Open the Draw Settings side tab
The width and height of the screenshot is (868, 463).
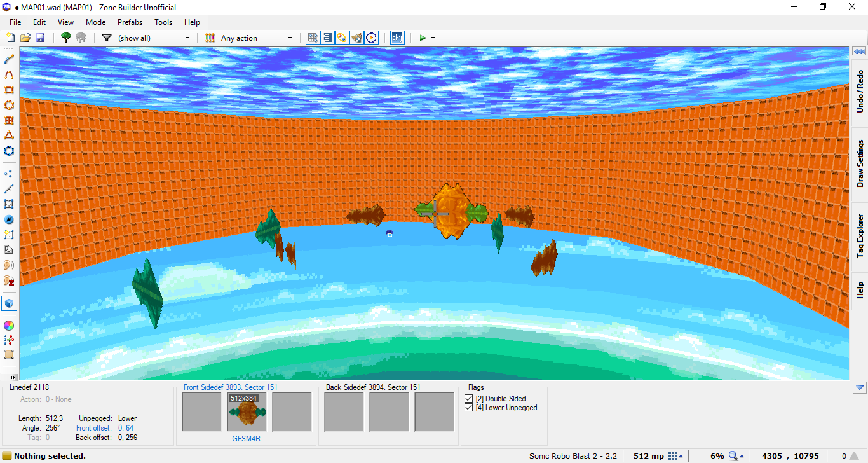pos(860,163)
